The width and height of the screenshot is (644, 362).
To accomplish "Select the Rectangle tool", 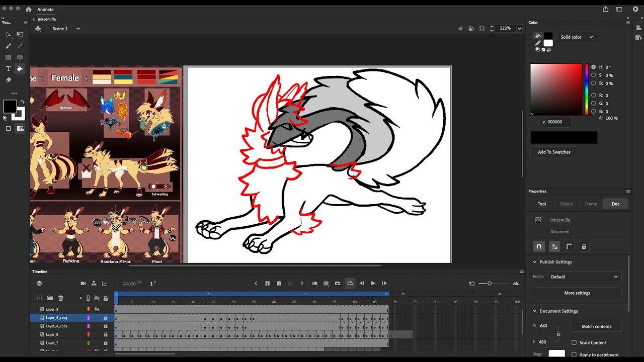I will pos(8,57).
